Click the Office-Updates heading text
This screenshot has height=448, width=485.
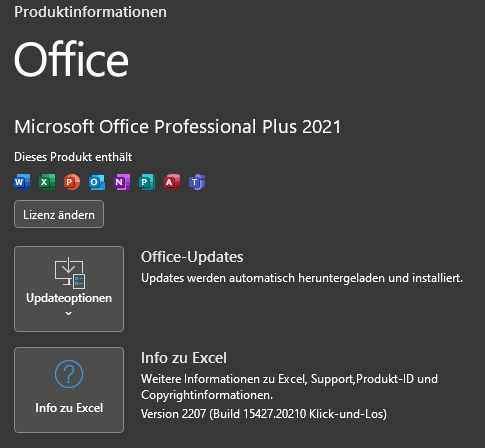click(192, 257)
